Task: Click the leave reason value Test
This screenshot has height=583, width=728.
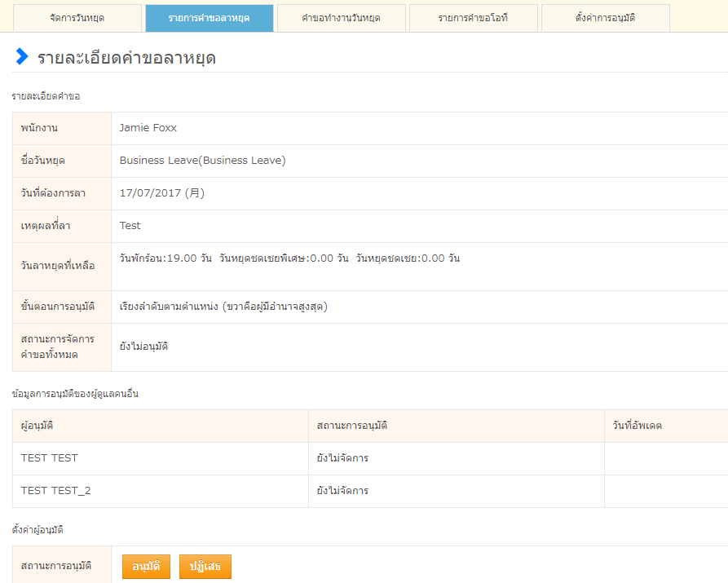Action: (x=130, y=226)
